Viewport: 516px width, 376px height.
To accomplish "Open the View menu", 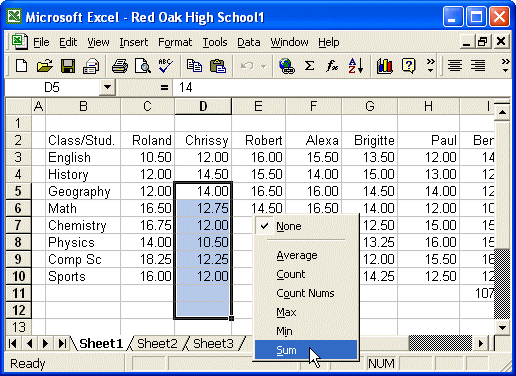I will click(x=98, y=42).
